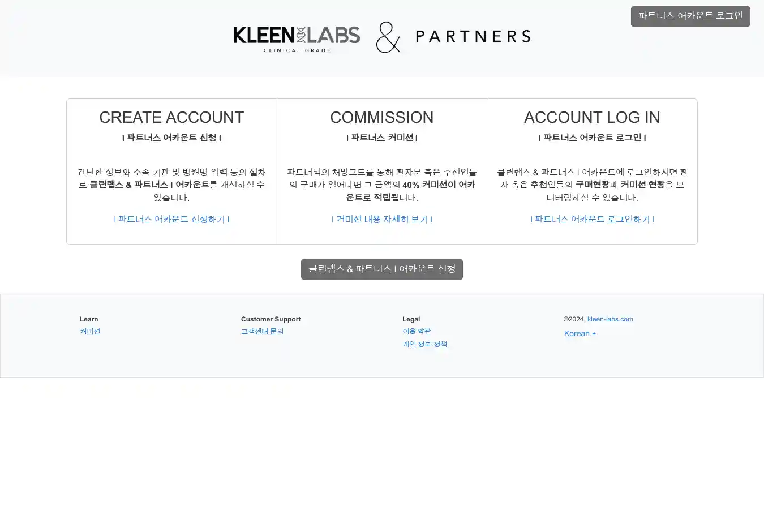Click the CREATE ACCOUNT heading
764x532 pixels.
tap(171, 117)
